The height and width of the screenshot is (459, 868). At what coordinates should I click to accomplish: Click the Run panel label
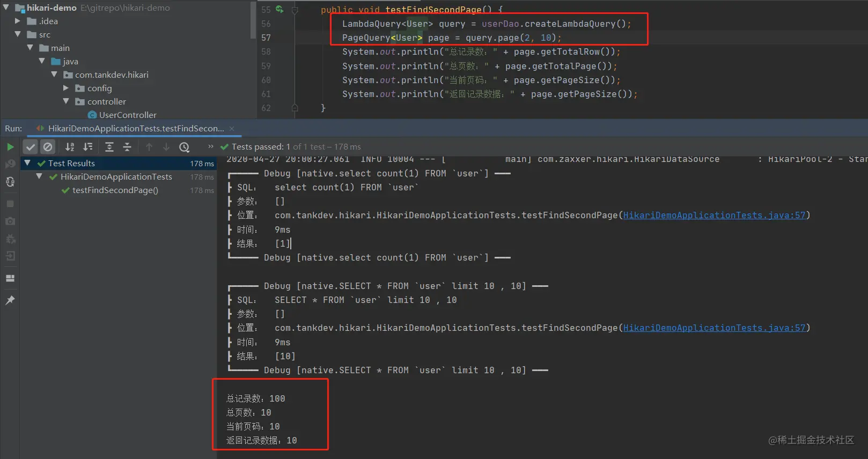13,128
